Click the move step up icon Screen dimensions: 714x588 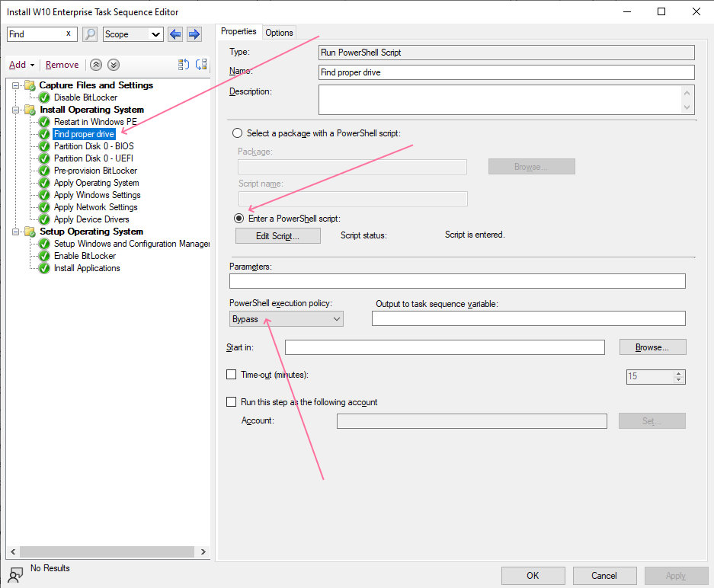click(x=183, y=65)
